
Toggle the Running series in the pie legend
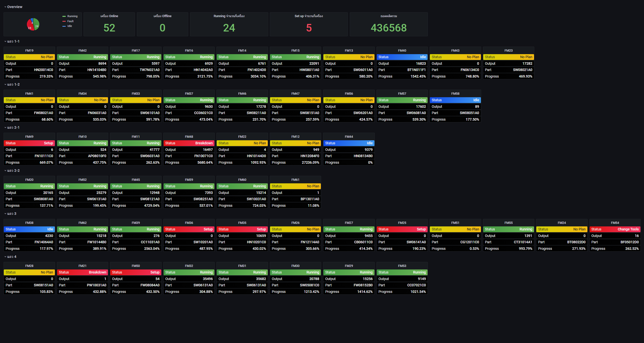pyautogui.click(x=72, y=16)
